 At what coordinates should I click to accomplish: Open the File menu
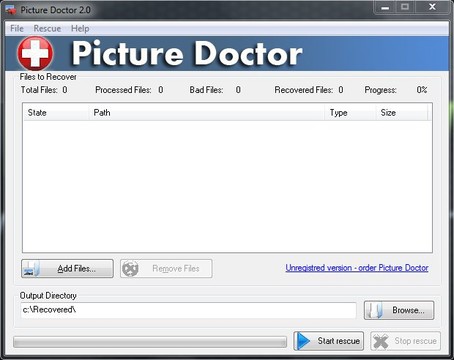(17, 29)
